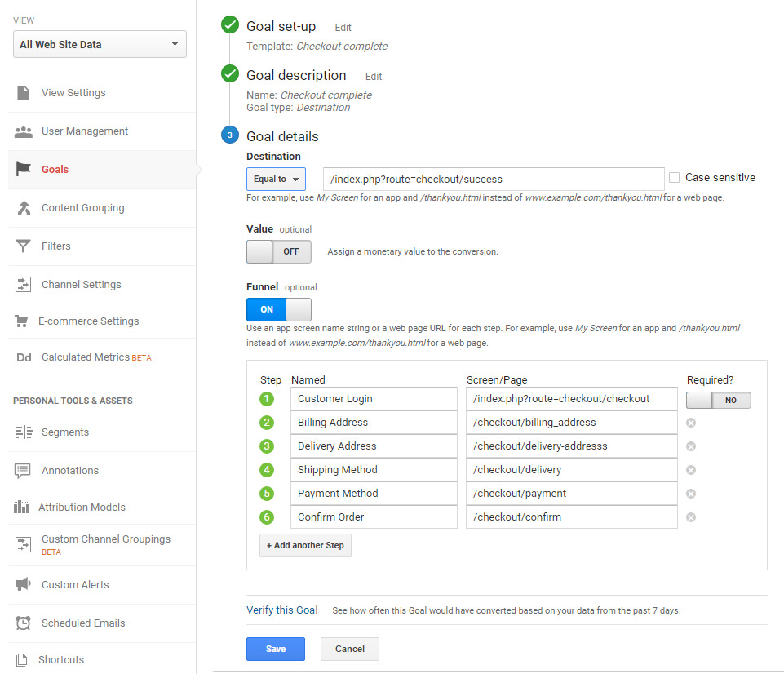Turn off the Funnel switch
The height and width of the screenshot is (674, 784).
coord(278,309)
